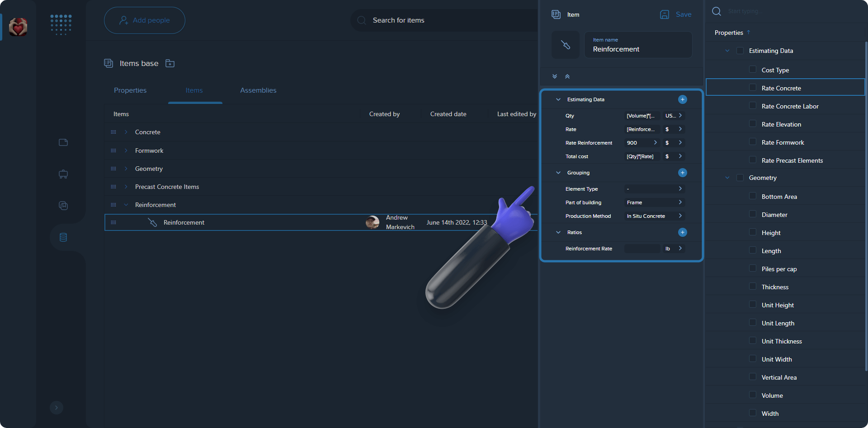
Task: Check the Volume property checkbox
Action: coord(753,395)
